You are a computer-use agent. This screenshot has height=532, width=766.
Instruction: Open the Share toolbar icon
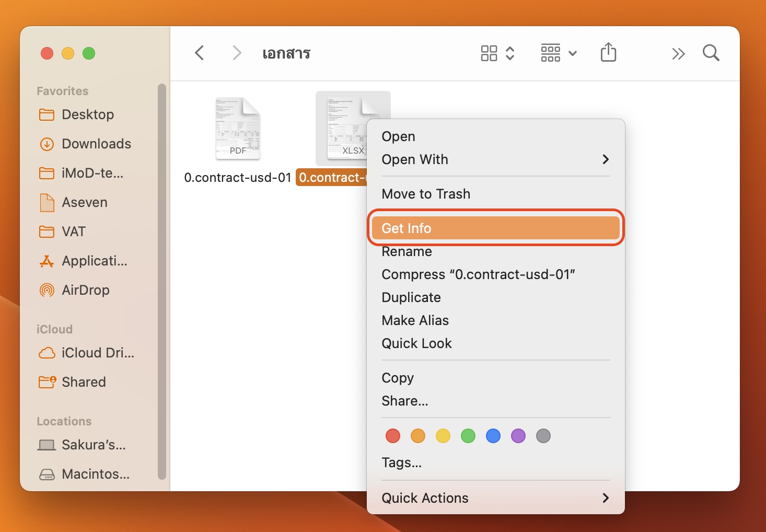(x=608, y=53)
